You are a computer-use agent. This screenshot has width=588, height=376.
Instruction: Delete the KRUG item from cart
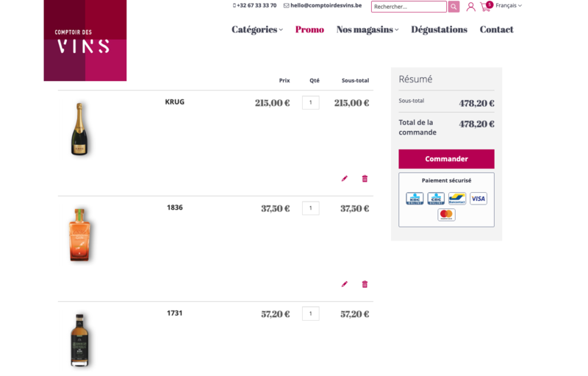pos(365,179)
